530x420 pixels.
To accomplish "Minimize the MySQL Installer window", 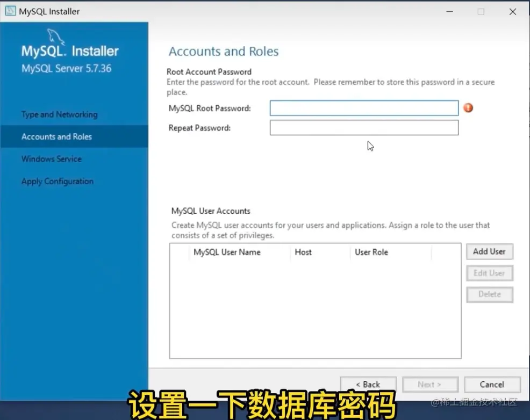I will (449, 11).
